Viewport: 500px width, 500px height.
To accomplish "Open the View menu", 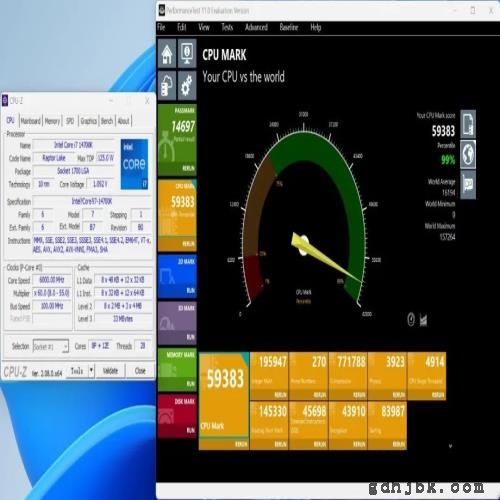I will point(204,27).
